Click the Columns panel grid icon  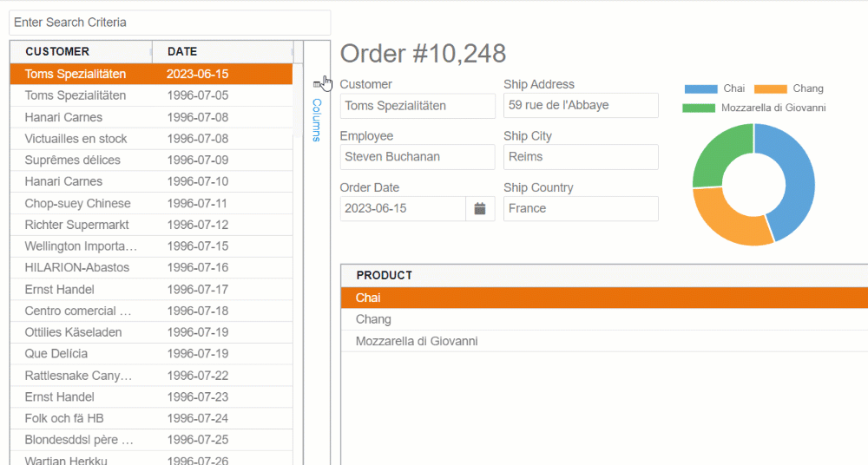pyautogui.click(x=317, y=85)
